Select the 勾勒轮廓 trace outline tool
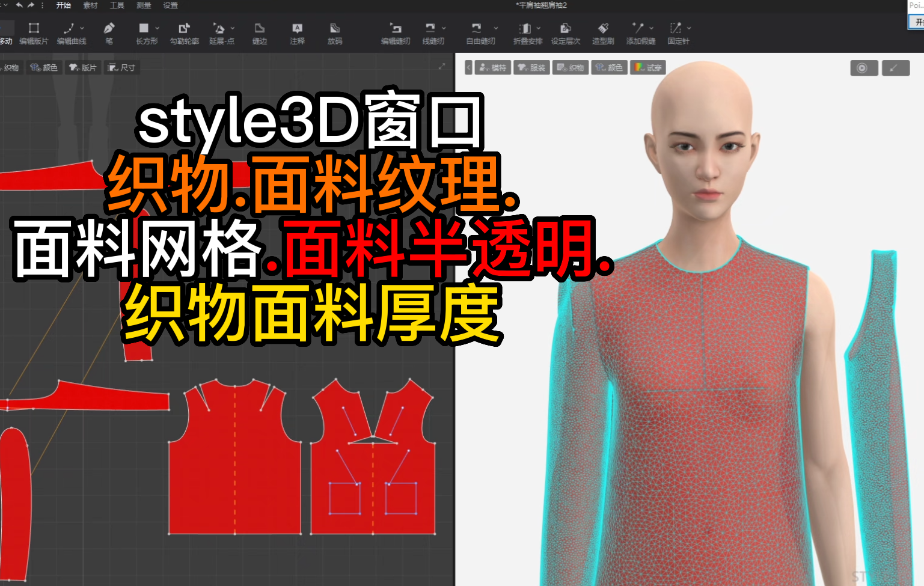The width and height of the screenshot is (924, 586). click(x=184, y=33)
